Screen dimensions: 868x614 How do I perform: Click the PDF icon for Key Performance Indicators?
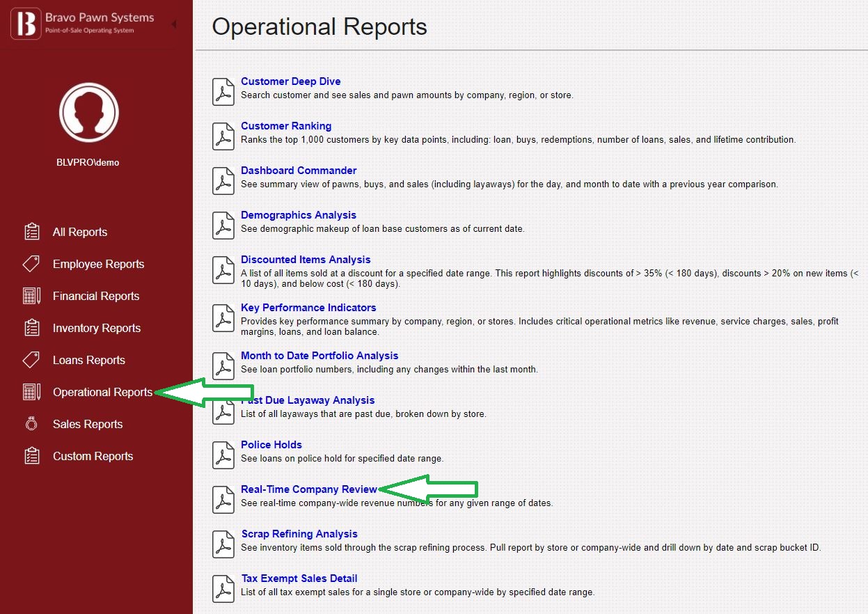(223, 317)
